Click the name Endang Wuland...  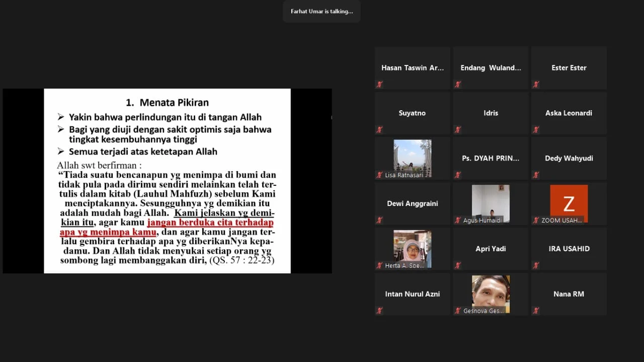pyautogui.click(x=491, y=67)
